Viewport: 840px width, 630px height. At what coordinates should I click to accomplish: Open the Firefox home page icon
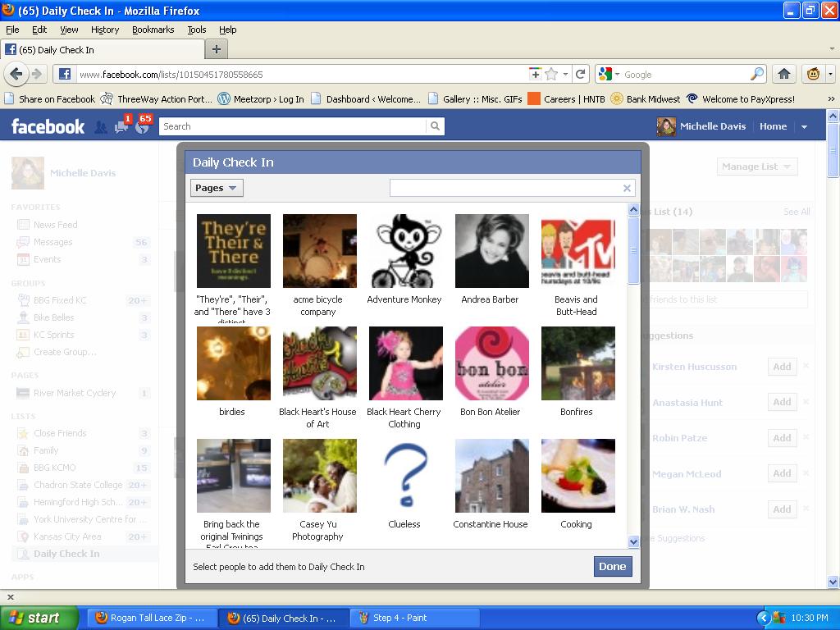pyautogui.click(x=783, y=74)
